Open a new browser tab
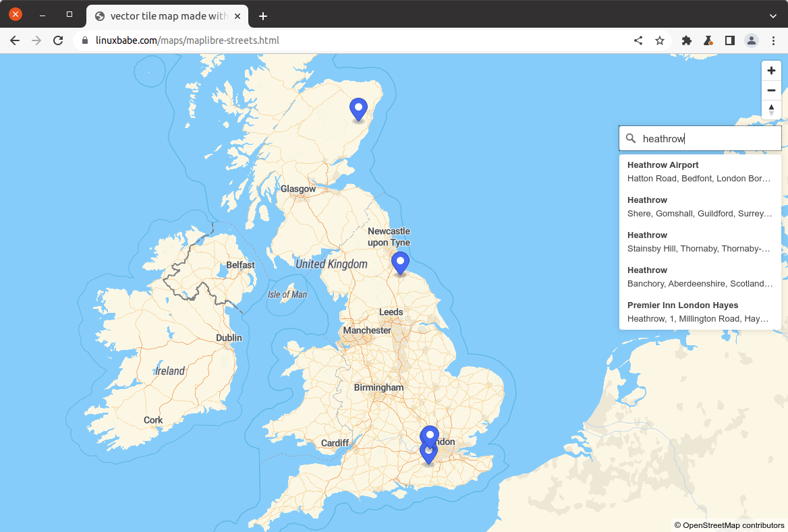 point(263,16)
